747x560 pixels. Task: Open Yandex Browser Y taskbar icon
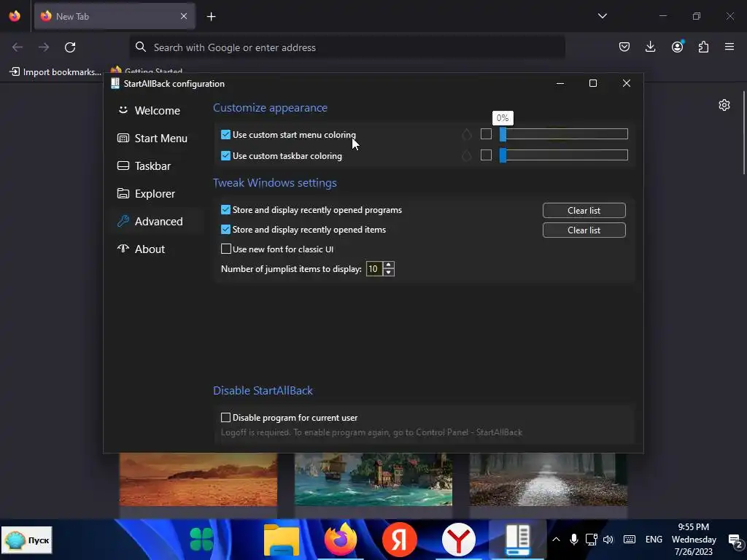pos(458,540)
